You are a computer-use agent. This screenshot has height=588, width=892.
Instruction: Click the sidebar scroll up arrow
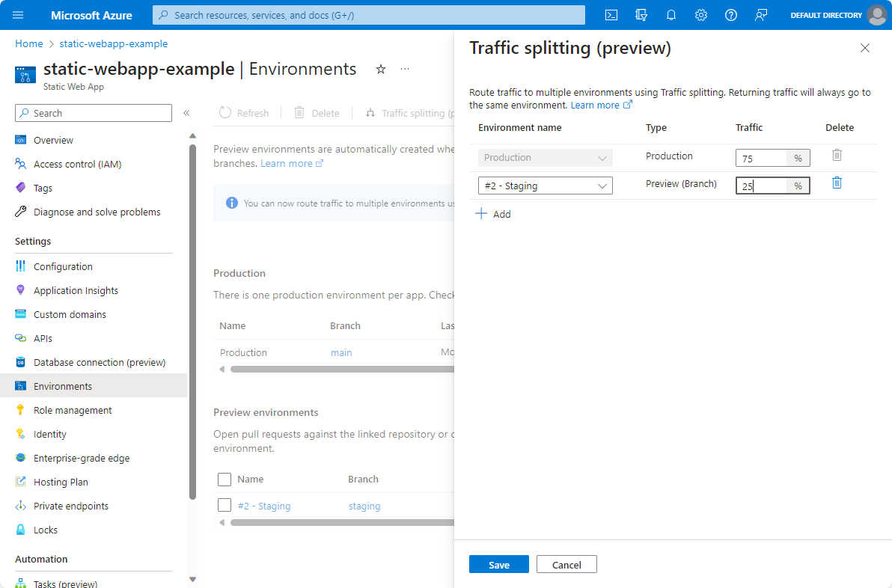coord(193,136)
